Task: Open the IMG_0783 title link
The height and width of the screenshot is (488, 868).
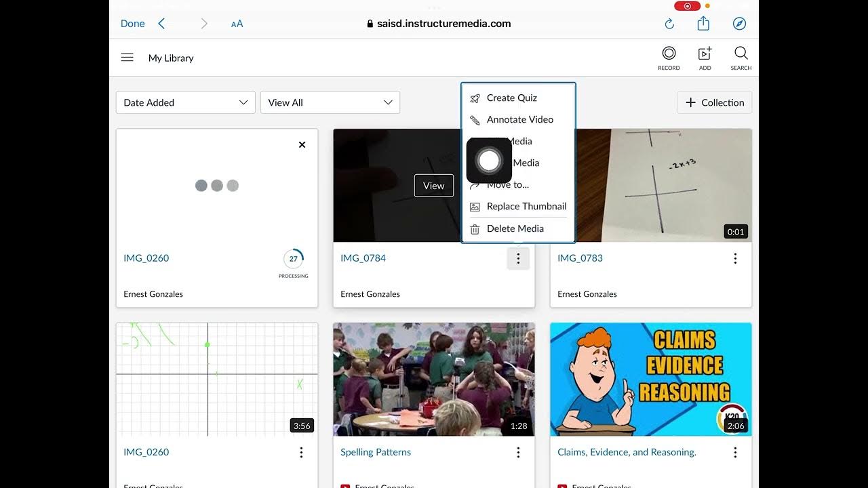Action: coord(580,258)
